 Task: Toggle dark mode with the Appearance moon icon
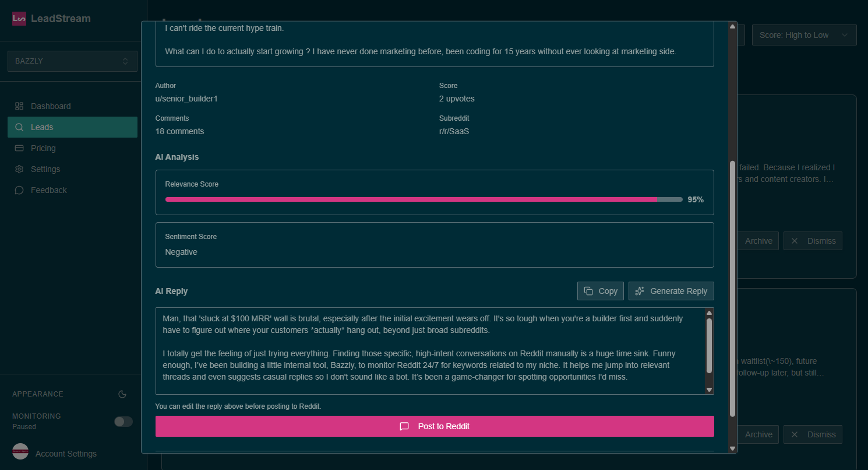click(x=122, y=394)
